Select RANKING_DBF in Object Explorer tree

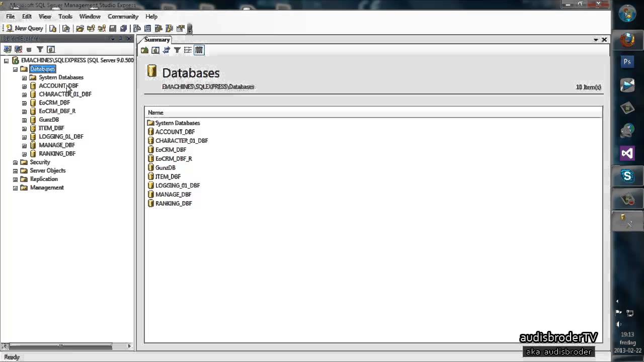pyautogui.click(x=57, y=154)
